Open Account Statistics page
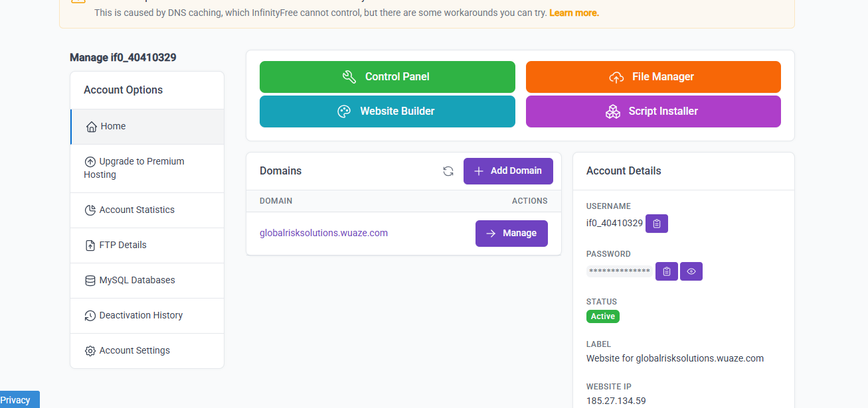The image size is (868, 408). [x=147, y=210]
